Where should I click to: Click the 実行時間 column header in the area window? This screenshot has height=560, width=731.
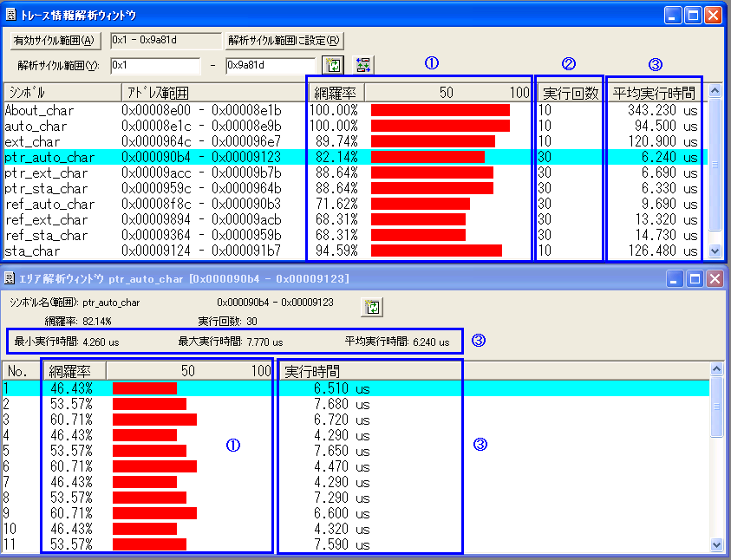point(369,371)
